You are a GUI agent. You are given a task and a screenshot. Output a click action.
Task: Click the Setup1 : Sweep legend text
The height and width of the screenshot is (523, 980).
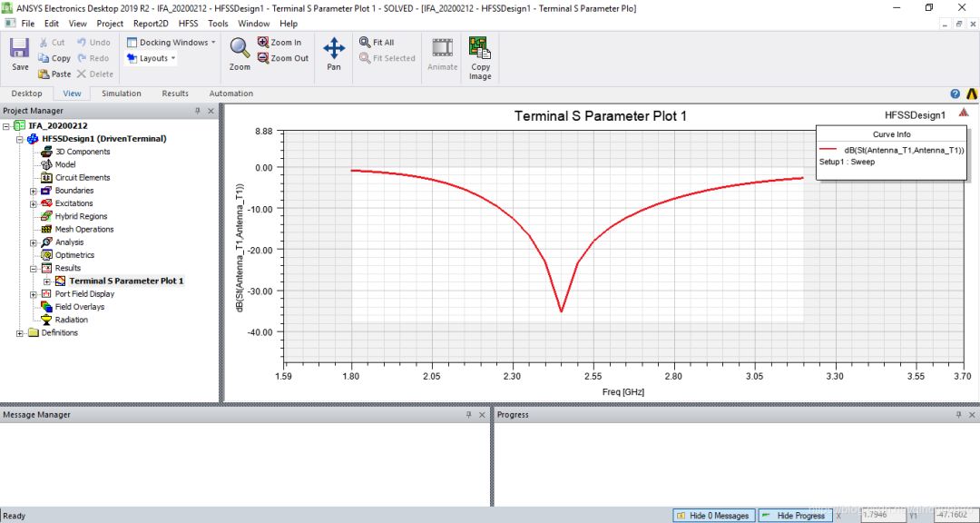click(847, 162)
